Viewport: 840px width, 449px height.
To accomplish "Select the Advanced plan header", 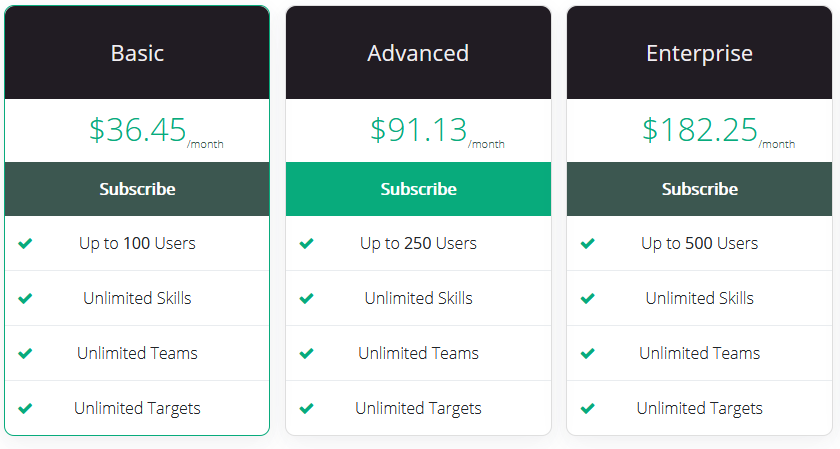I will pos(418,53).
